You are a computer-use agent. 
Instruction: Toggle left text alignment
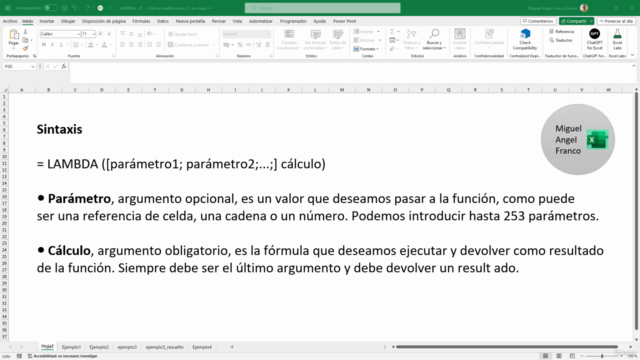122,45
